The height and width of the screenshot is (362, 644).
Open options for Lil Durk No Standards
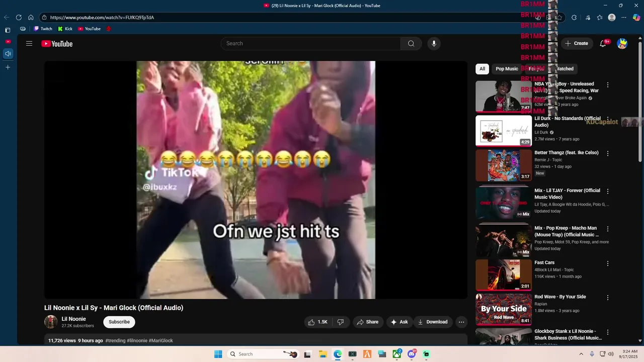point(608,119)
